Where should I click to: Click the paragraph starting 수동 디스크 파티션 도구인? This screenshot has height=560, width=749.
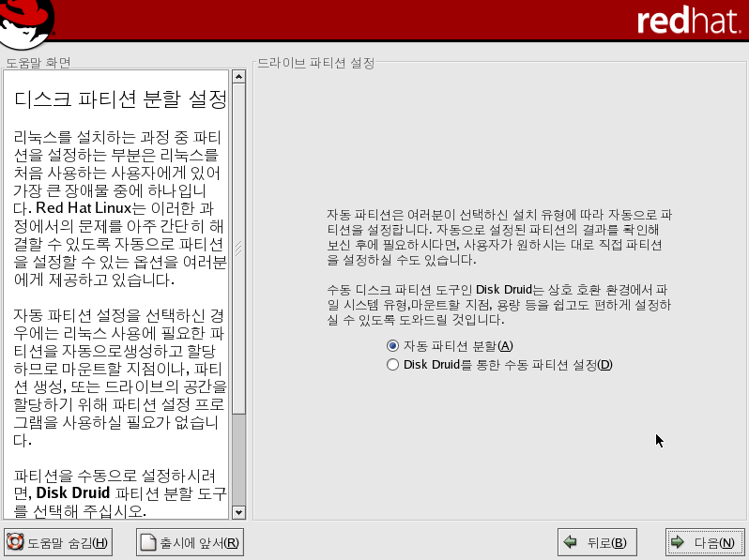(499, 305)
